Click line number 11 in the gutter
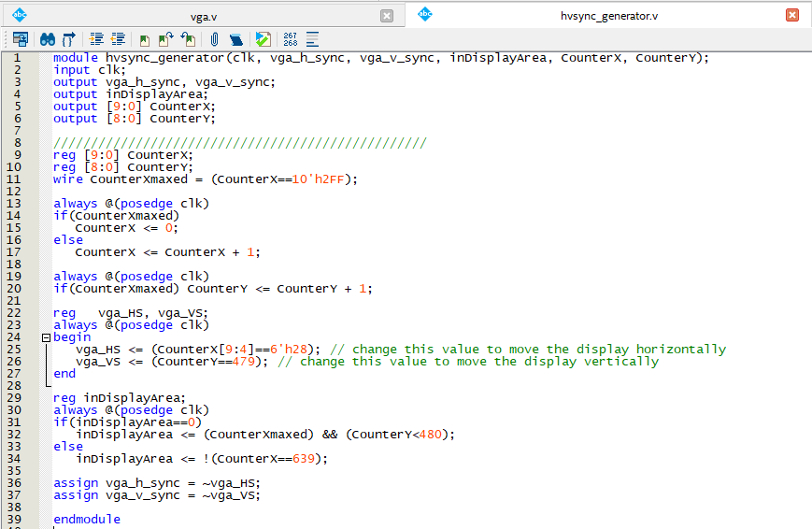This screenshot has height=529, width=812. point(15,179)
